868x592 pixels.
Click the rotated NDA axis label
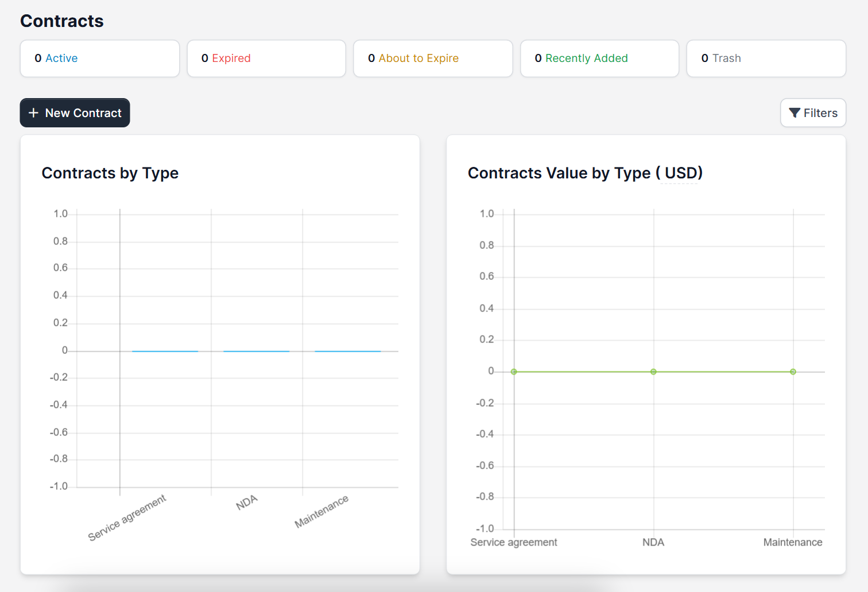pyautogui.click(x=247, y=503)
